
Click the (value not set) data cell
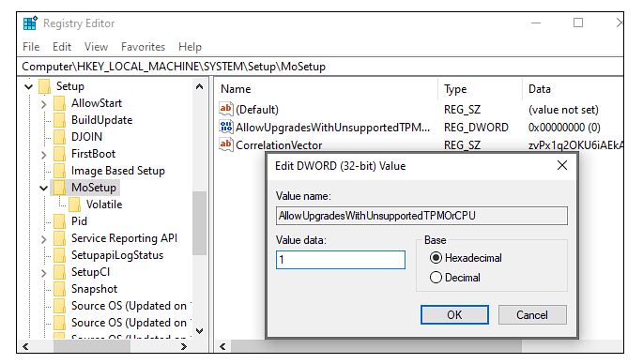coord(563,110)
